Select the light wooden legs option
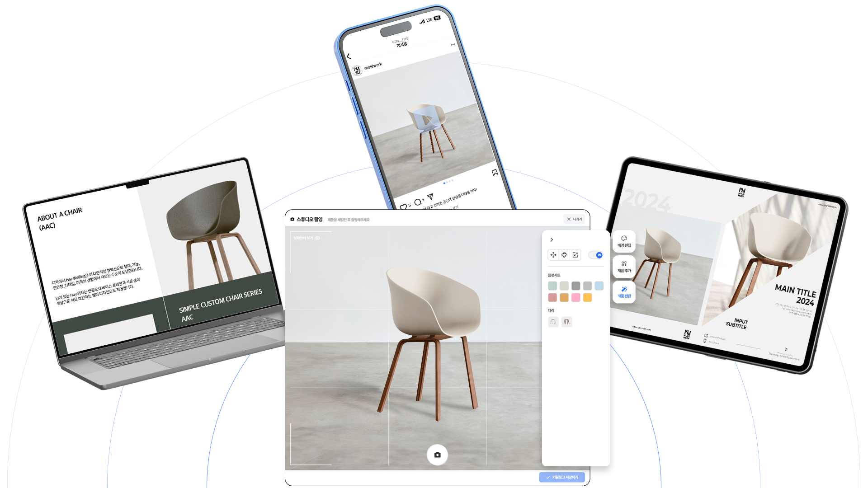Viewport: 868px width, 488px height. (553, 322)
